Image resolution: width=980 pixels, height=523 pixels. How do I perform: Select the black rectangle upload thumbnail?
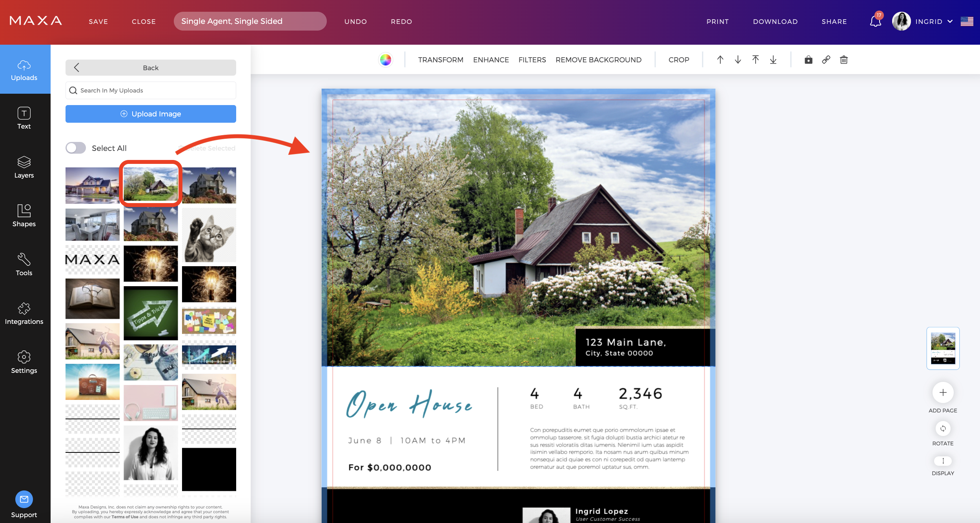coord(209,469)
